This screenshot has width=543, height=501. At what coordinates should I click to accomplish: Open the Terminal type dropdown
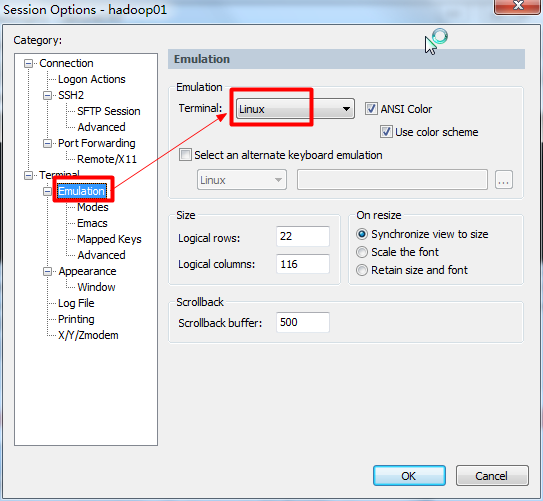coord(295,109)
